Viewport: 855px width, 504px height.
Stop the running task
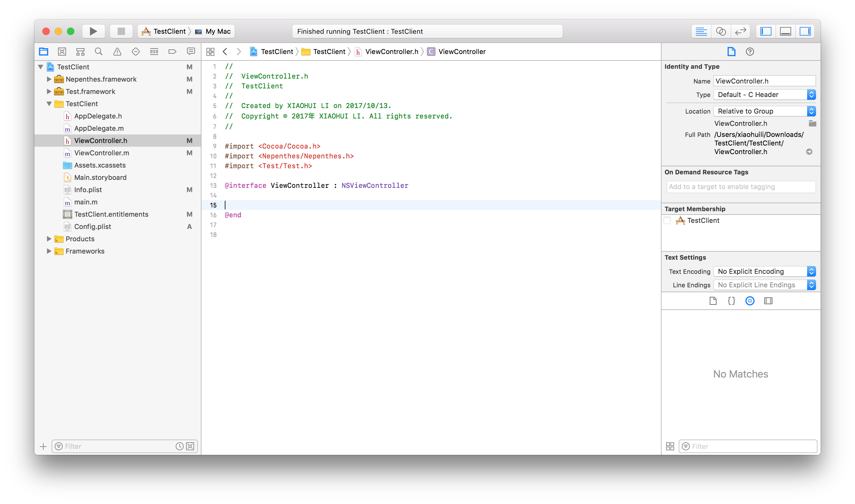pos(121,31)
